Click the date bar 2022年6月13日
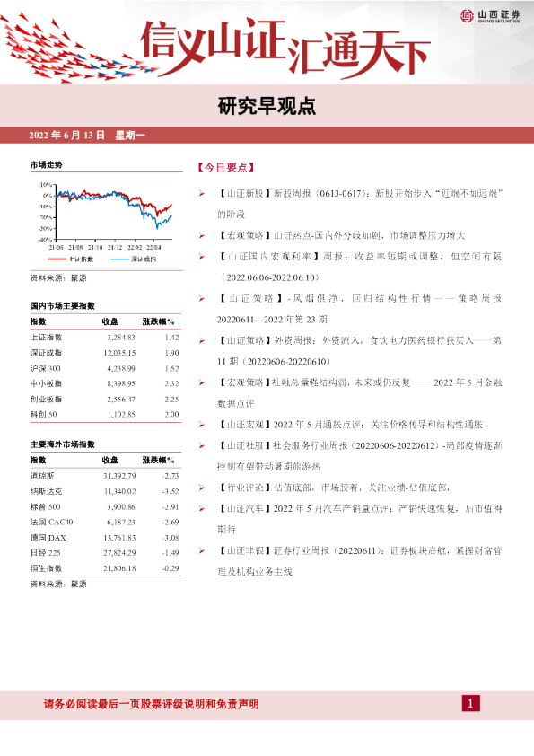This screenshot has height=756, width=534. click(87, 136)
